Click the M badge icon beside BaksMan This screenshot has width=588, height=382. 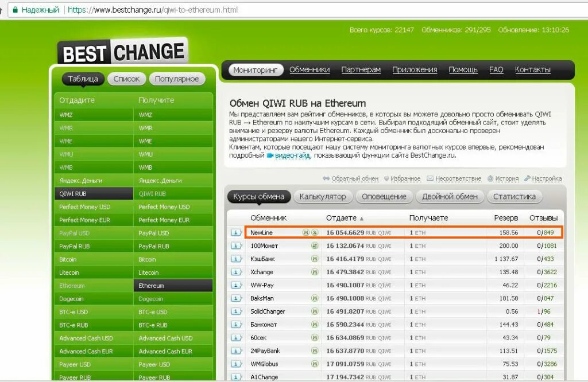(315, 298)
